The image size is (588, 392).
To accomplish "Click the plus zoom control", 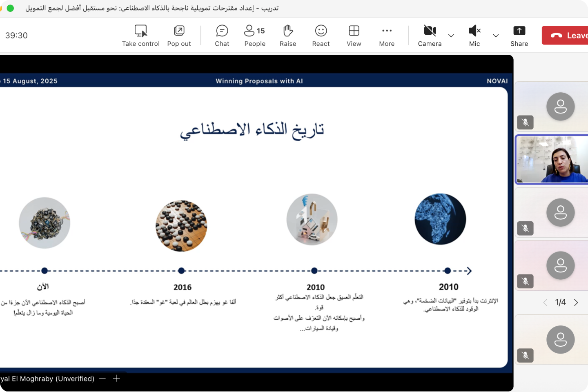I will (116, 379).
